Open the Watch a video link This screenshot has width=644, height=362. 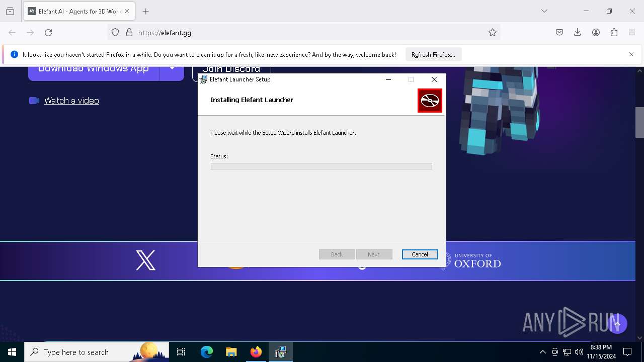[71, 101]
